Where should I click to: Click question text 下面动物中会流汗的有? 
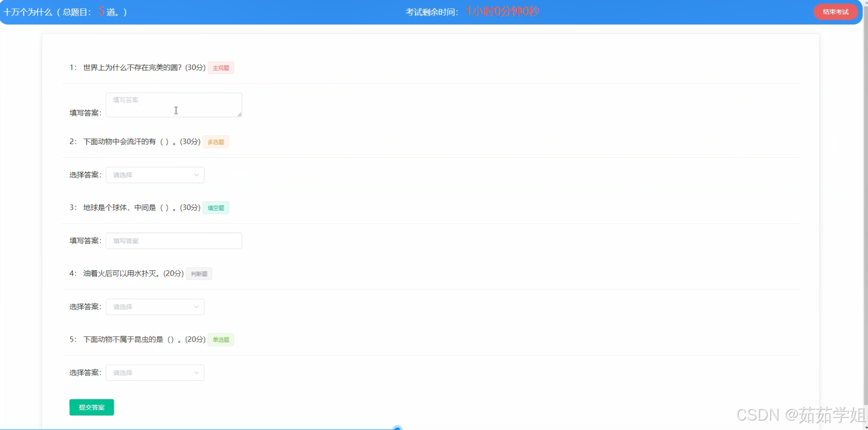pyautogui.click(x=119, y=142)
